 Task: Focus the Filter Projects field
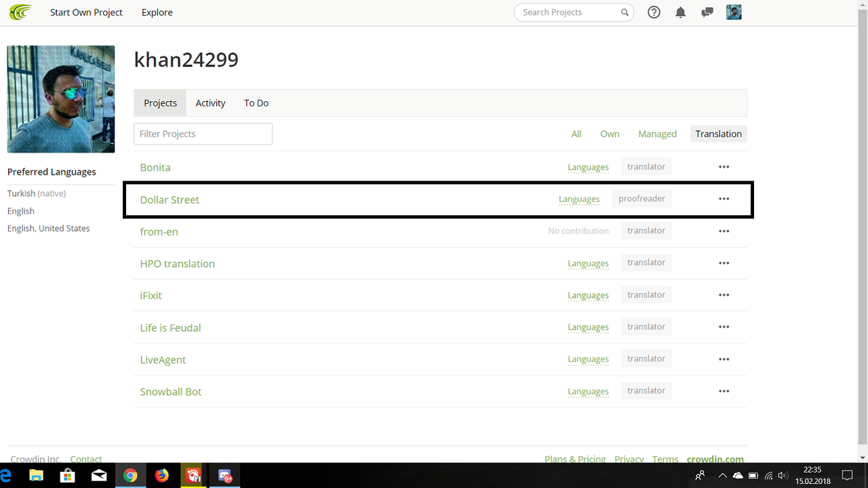203,134
